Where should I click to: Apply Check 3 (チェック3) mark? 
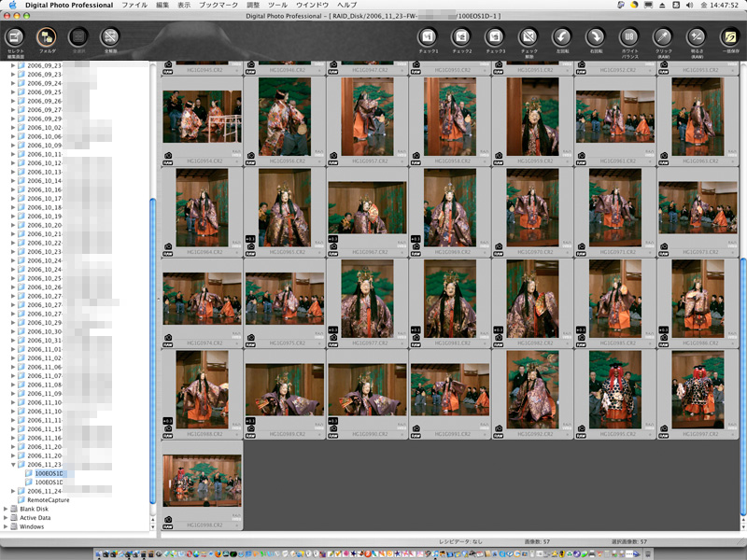point(495,37)
